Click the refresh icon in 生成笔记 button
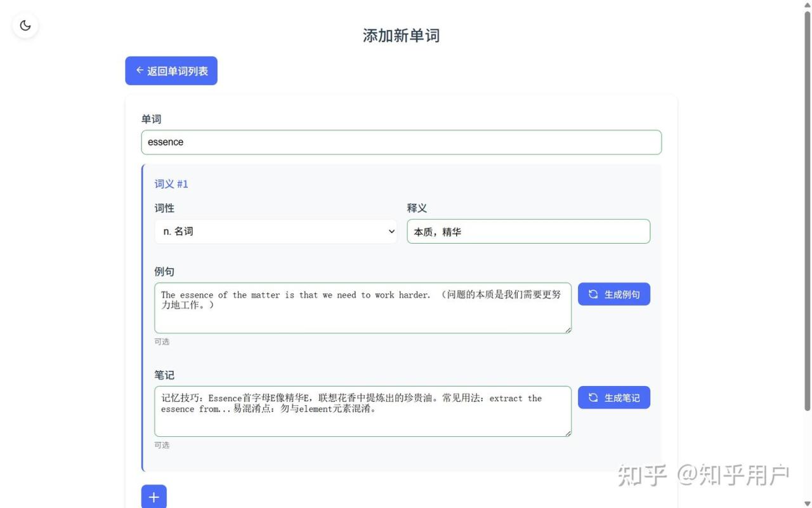Screen dimensions: 812x508 593,398
